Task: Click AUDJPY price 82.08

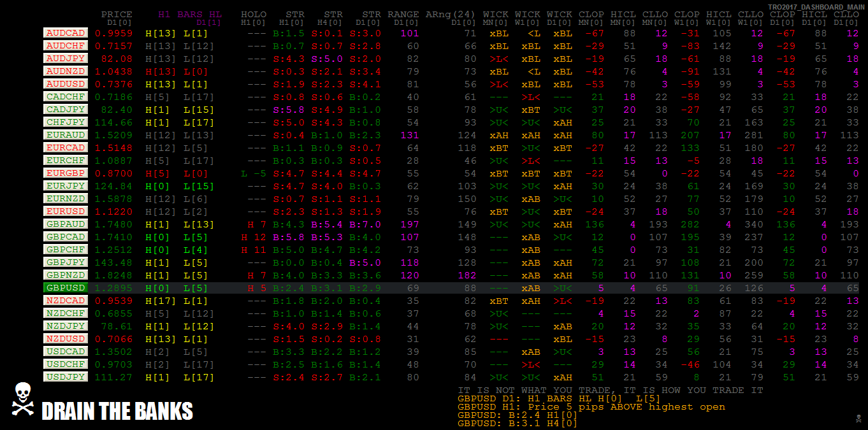Action: tap(117, 59)
